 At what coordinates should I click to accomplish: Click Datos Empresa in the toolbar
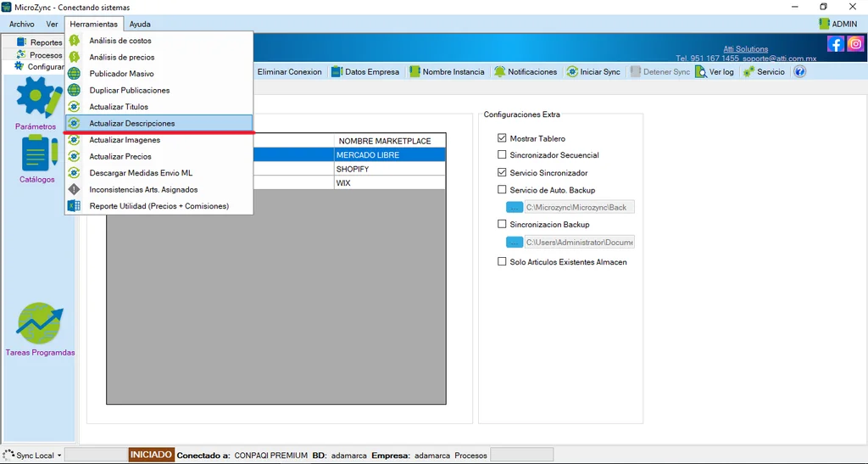[365, 72]
